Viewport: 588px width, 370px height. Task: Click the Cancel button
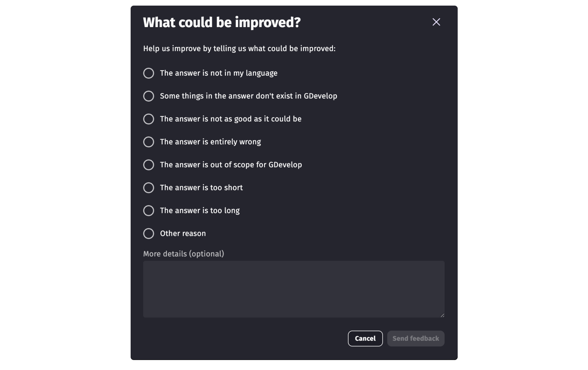pyautogui.click(x=365, y=338)
